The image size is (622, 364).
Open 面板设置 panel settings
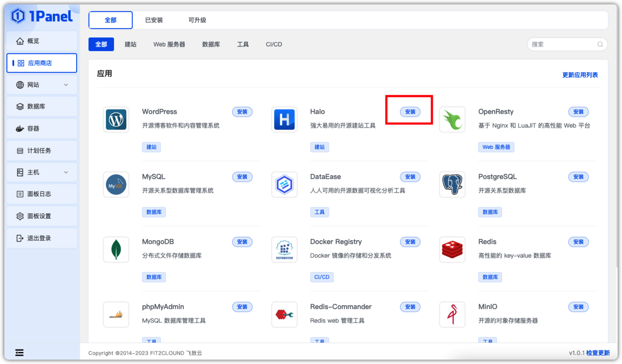pyautogui.click(x=42, y=216)
